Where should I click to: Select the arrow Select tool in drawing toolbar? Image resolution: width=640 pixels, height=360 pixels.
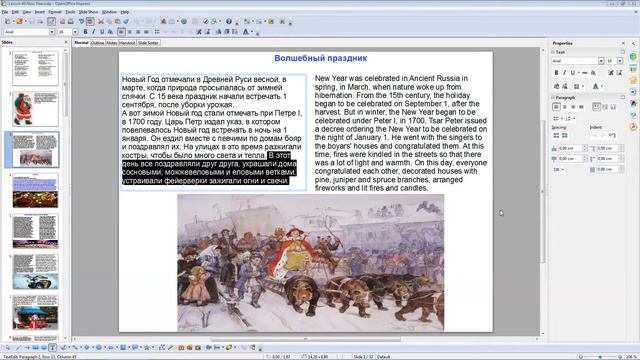(x=7, y=347)
